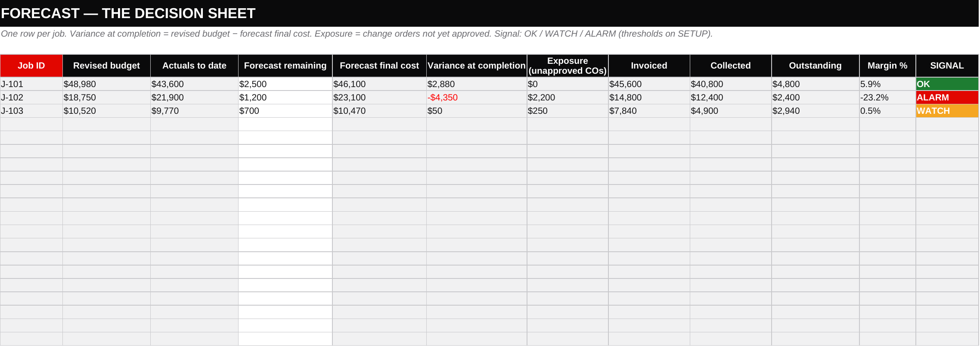
Task: Select job cell J-101
Action: pyautogui.click(x=31, y=84)
